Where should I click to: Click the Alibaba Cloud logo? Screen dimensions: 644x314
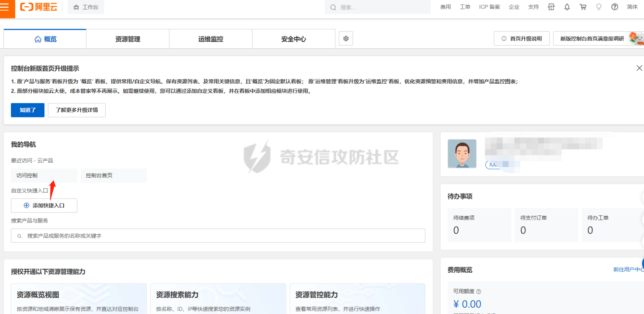pyautogui.click(x=38, y=7)
